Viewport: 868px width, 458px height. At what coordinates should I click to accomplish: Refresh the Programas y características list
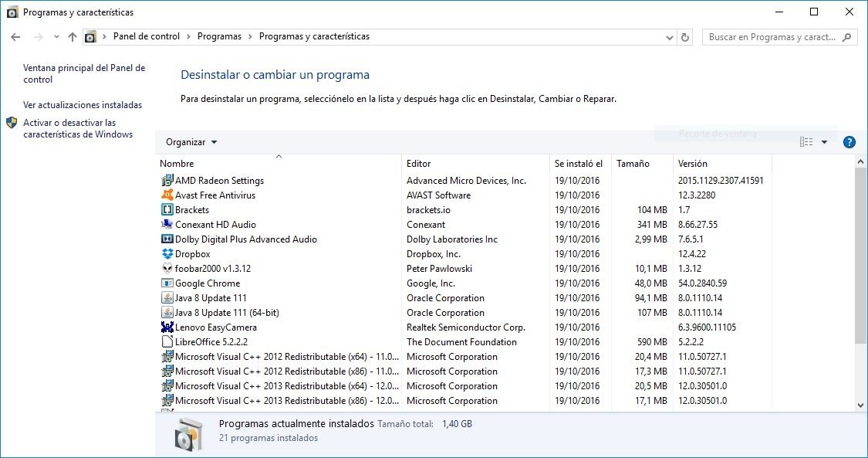point(685,37)
